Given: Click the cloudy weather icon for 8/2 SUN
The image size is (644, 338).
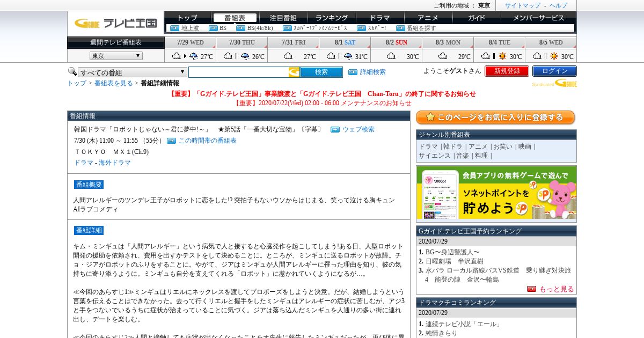Looking at the screenshot, I should [x=391, y=56].
